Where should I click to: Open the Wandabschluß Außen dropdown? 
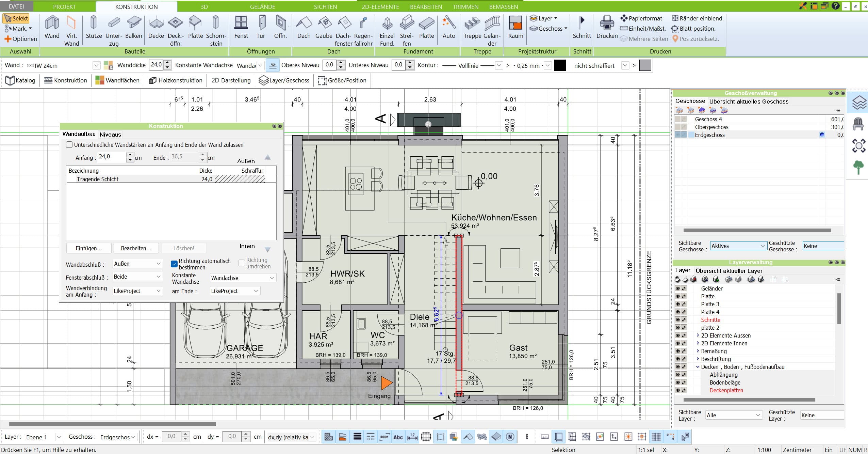pos(137,264)
